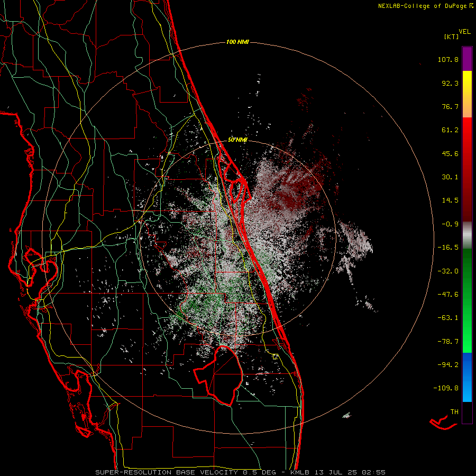This screenshot has height=476, width=476.
Task: Click the -78.7 velocity scale value
Action: click(448, 342)
